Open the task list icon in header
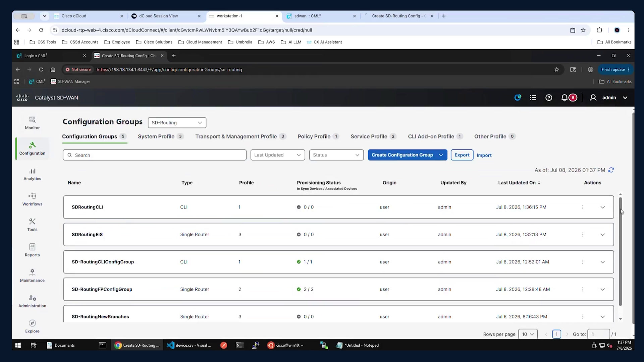Image resolution: width=644 pixels, height=362 pixels. coord(533,98)
